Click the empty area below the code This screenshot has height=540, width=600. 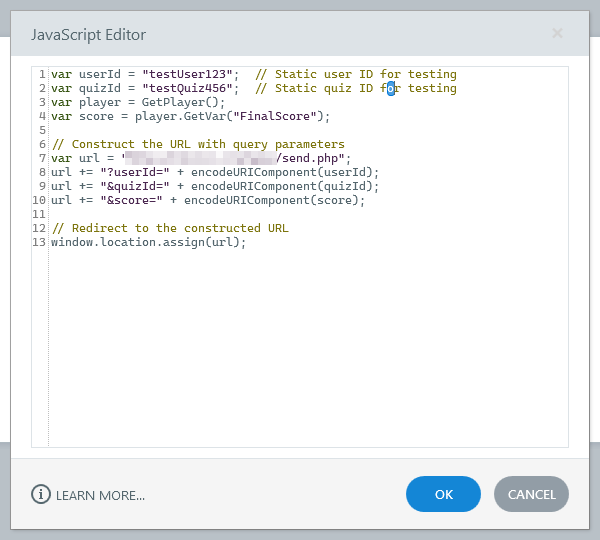tap(300, 350)
